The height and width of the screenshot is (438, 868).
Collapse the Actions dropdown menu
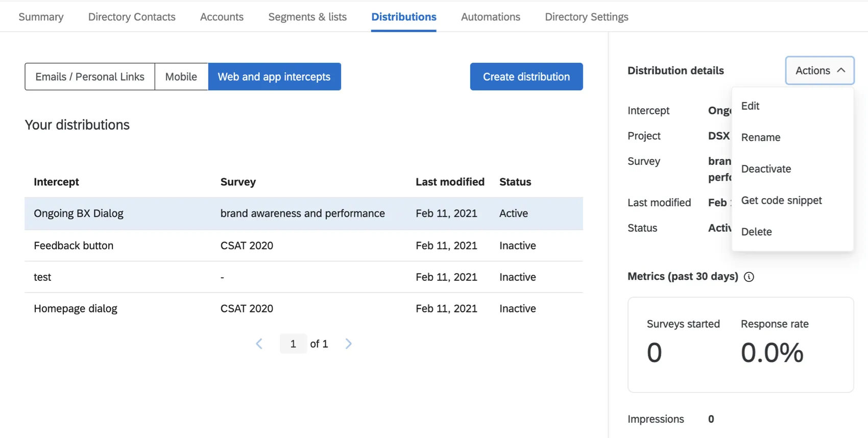[819, 70]
